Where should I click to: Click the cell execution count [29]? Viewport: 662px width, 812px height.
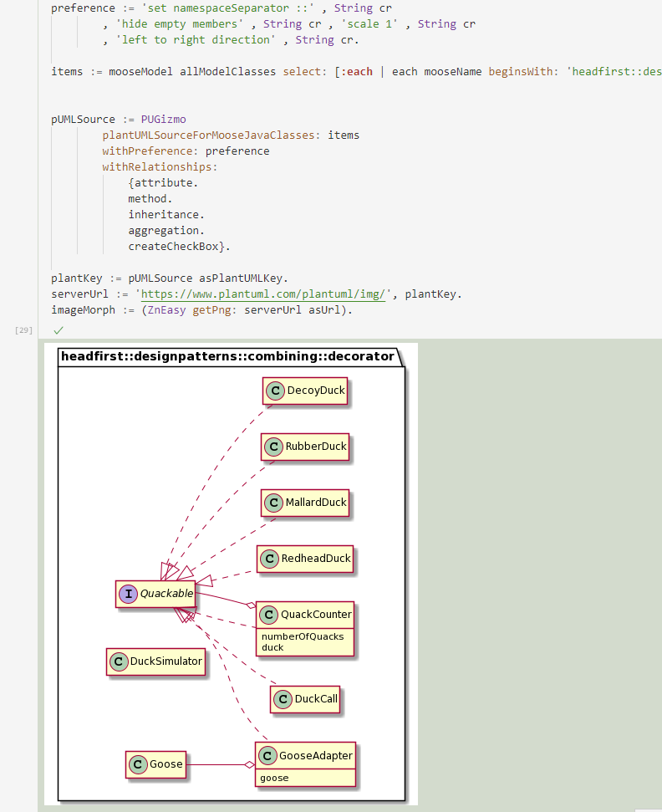(23, 329)
